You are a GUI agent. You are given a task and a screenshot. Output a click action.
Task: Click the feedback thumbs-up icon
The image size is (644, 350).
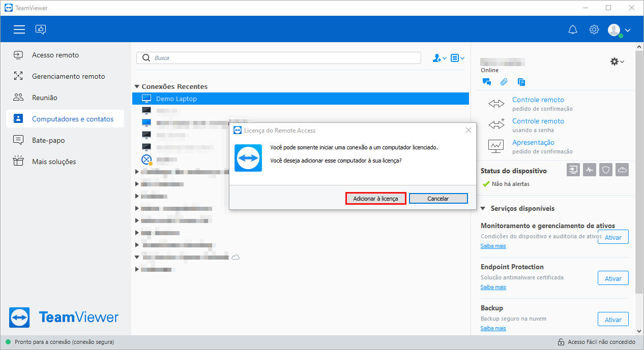coord(41,29)
